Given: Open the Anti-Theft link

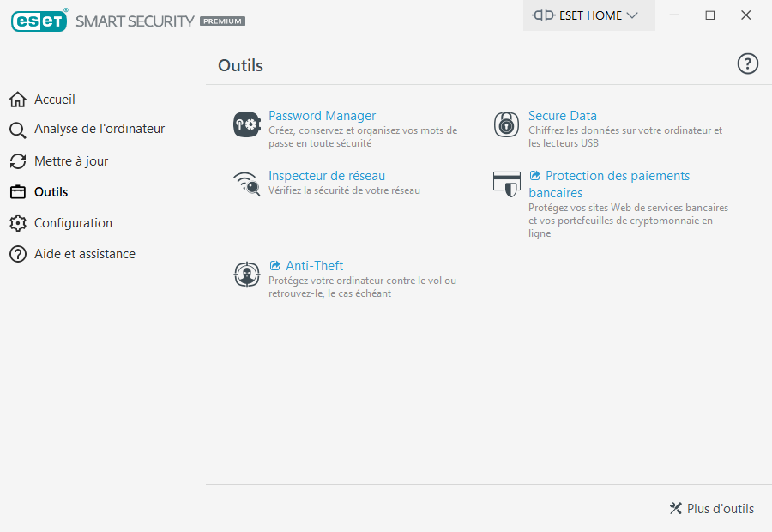Looking at the screenshot, I should [x=314, y=266].
